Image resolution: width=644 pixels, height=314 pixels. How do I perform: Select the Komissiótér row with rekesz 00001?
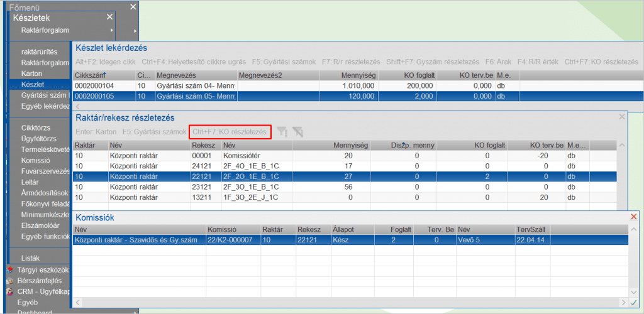coord(252,155)
